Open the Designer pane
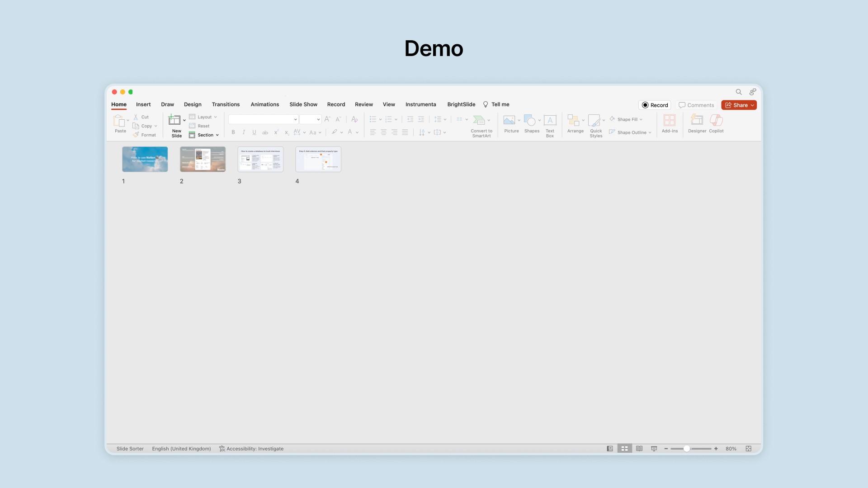 (x=697, y=120)
